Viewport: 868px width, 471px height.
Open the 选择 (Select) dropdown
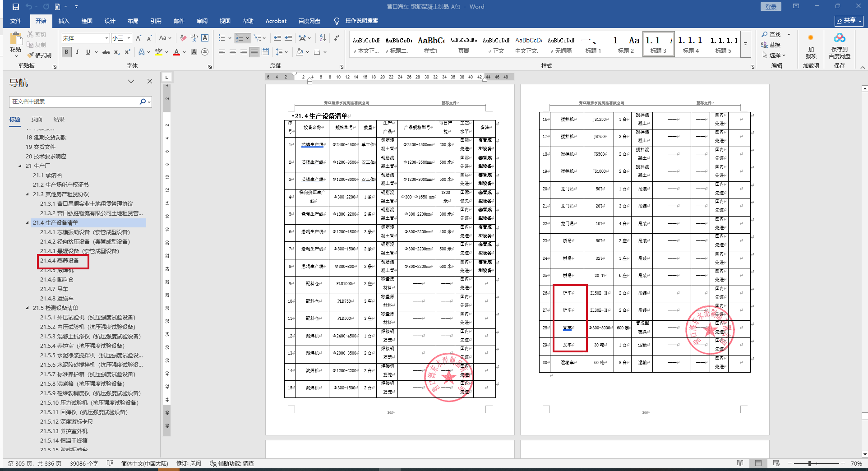775,55
